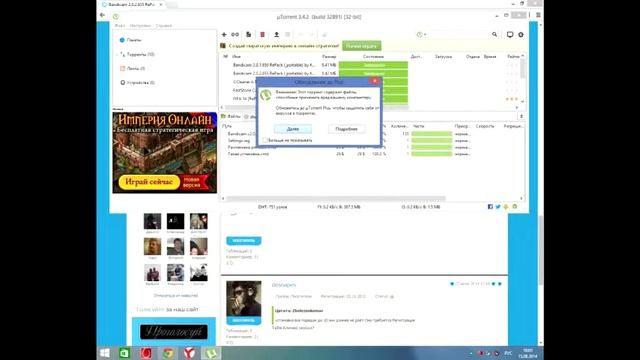This screenshot has width=640, height=360.
Task: Click the green Play button in ad bar
Action: 362,46
